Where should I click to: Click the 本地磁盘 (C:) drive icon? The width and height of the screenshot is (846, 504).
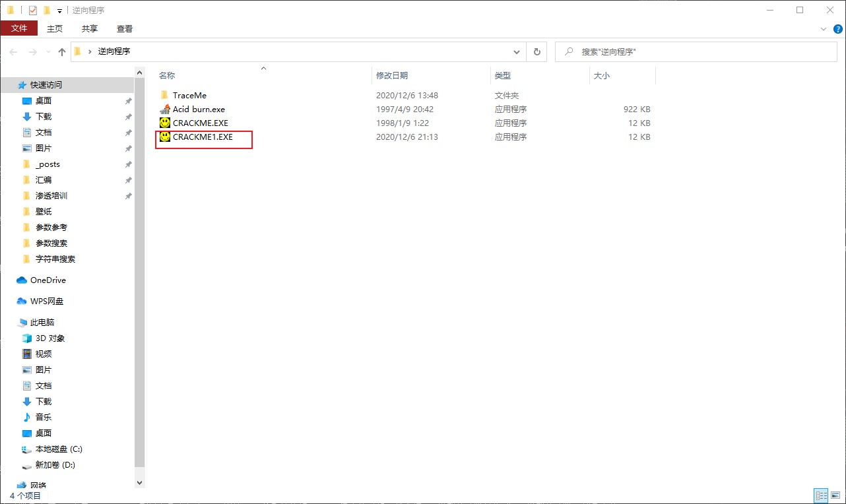[x=27, y=449]
